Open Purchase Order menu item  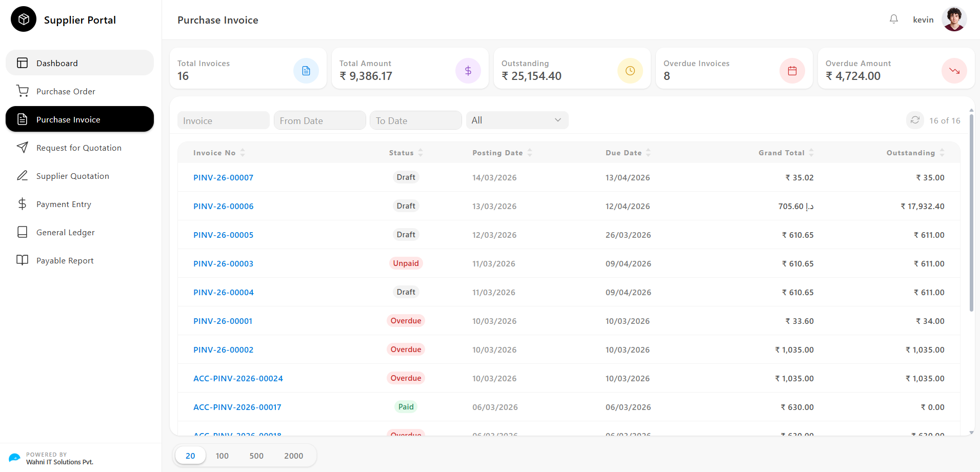[x=79, y=91]
